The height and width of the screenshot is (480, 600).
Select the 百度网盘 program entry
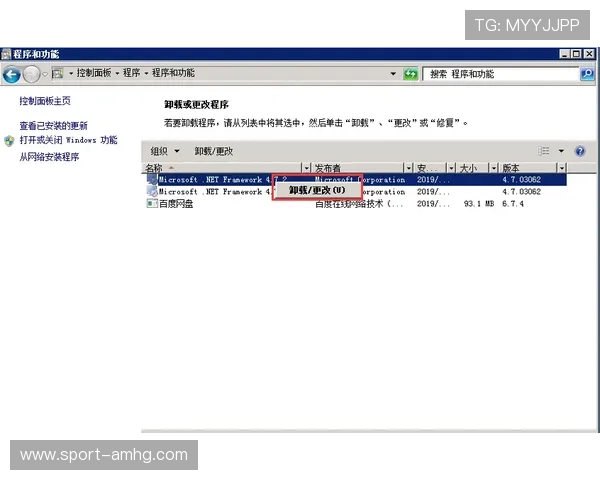tap(356, 204)
